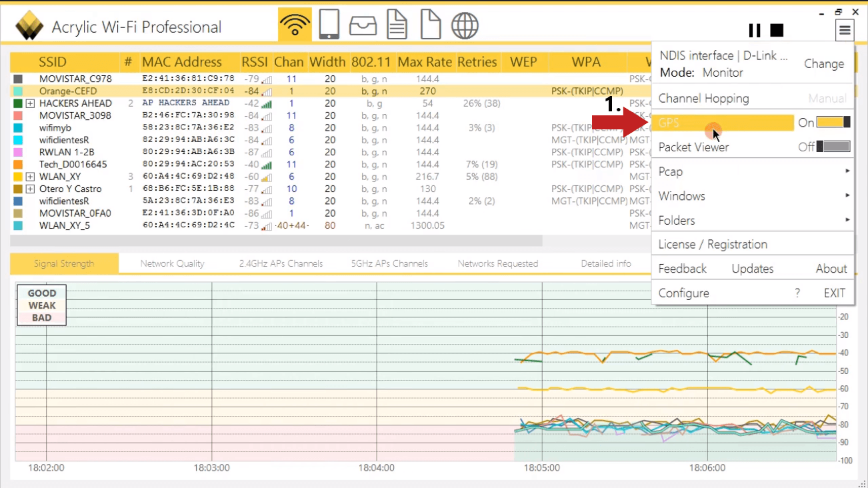Toggle the GPS switch
Viewport: 868px width, 488px height.
833,123
